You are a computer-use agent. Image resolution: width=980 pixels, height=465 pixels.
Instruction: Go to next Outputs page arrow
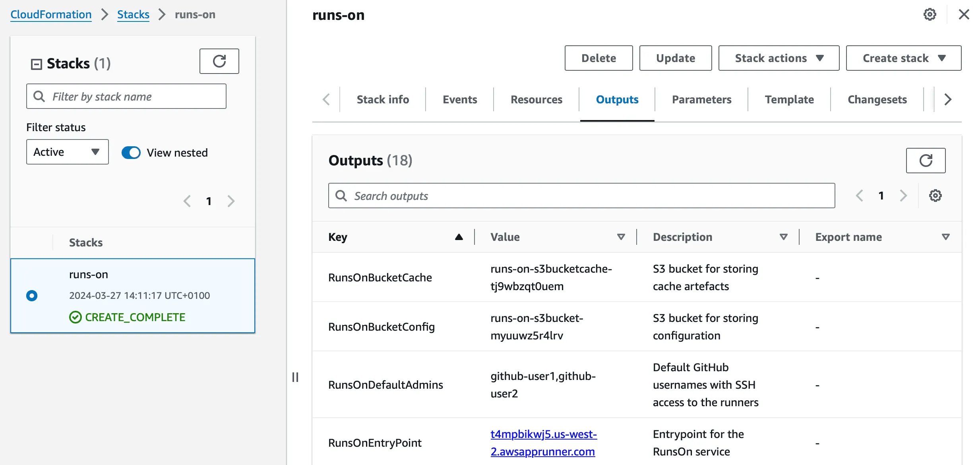pyautogui.click(x=903, y=196)
